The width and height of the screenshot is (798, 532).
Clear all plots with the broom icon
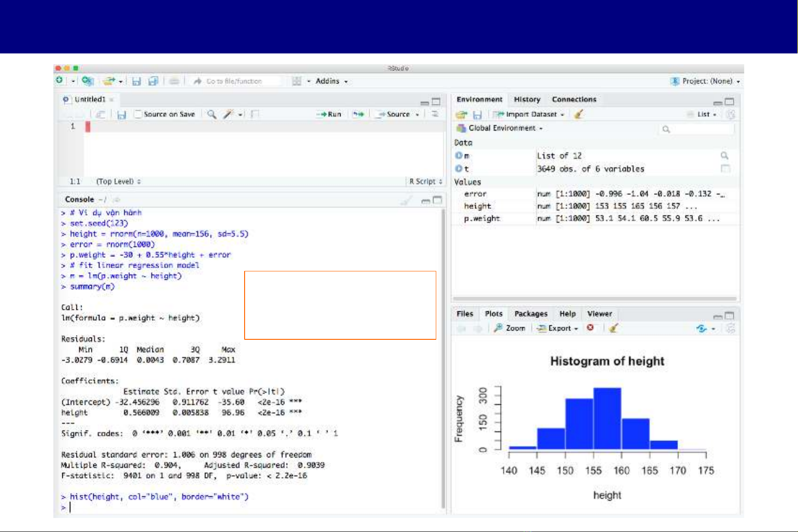[613, 328]
